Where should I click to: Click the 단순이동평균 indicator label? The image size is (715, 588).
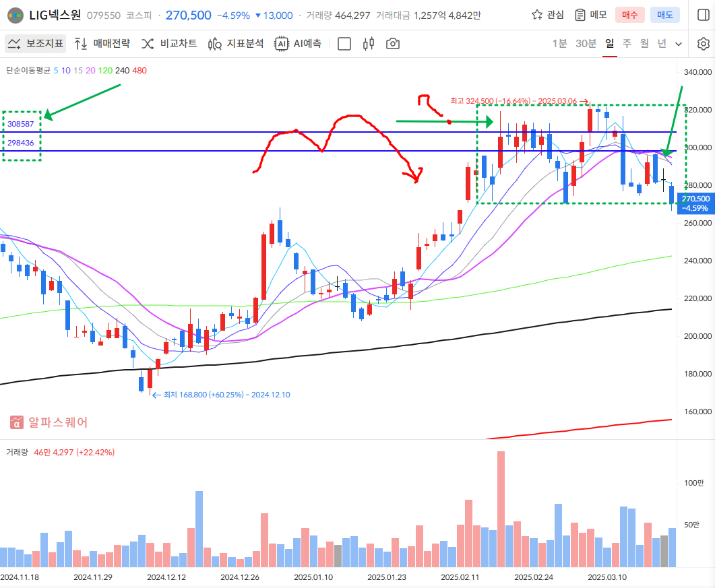(28, 71)
